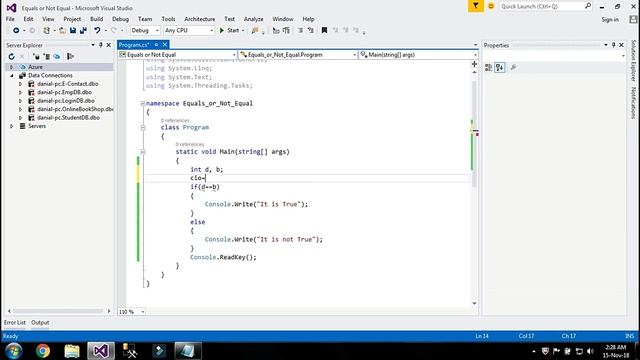
Task: Open Server Explorer window options arrow
Action: pyautogui.click(x=93, y=45)
